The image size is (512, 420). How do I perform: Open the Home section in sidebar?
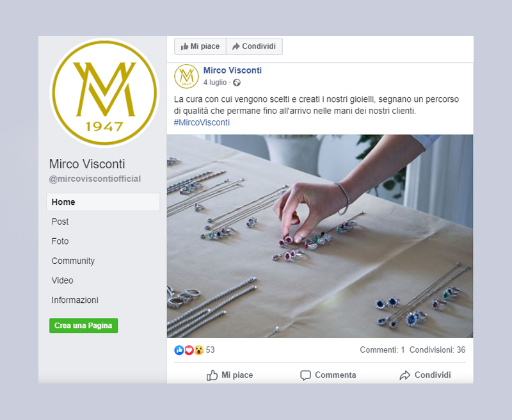[x=103, y=202]
